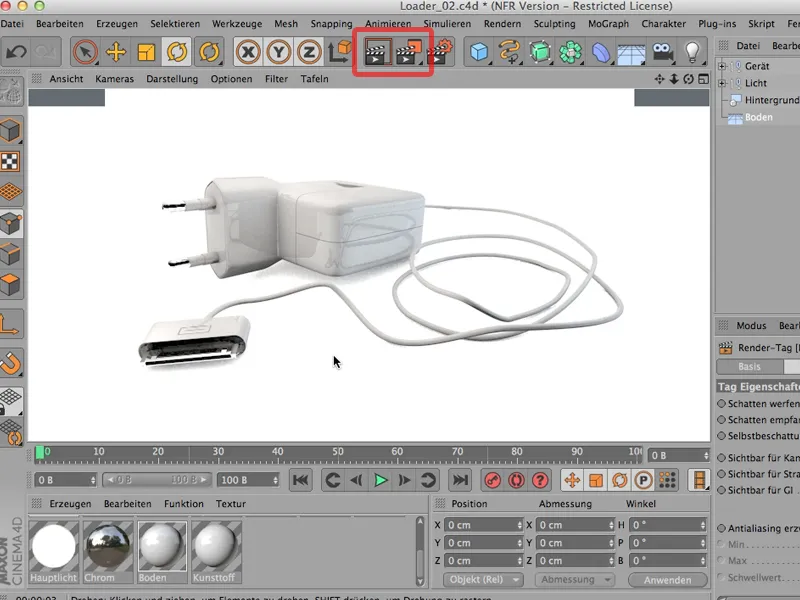Click the viewport zoom arrow icon
The height and width of the screenshot is (600, 800).
pyautogui.click(x=674, y=79)
